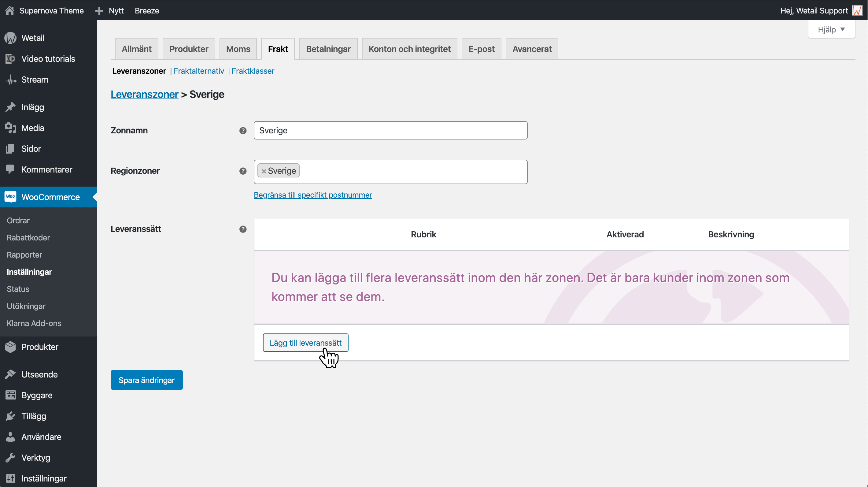
Task: Click the Wetail Support avatar icon
Action: (x=857, y=10)
